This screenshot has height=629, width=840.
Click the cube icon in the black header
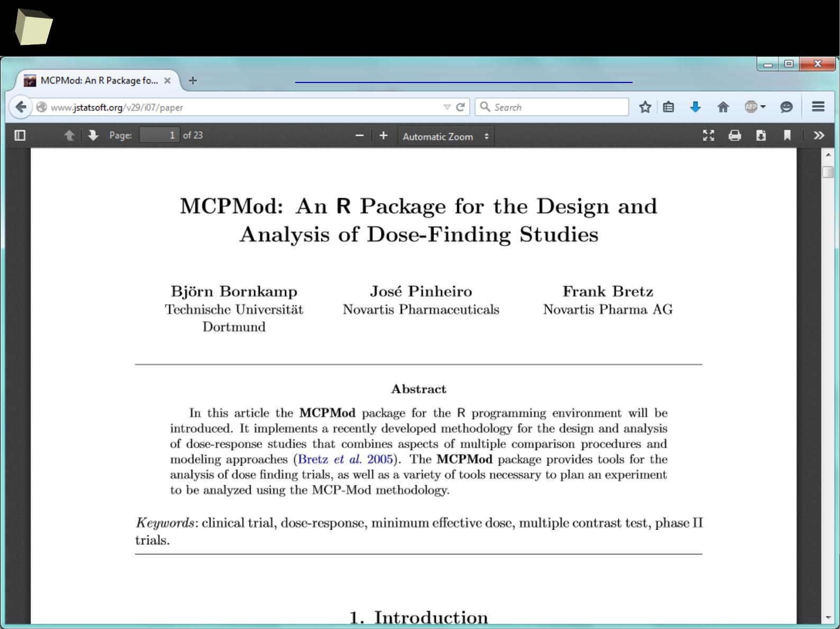tap(33, 27)
